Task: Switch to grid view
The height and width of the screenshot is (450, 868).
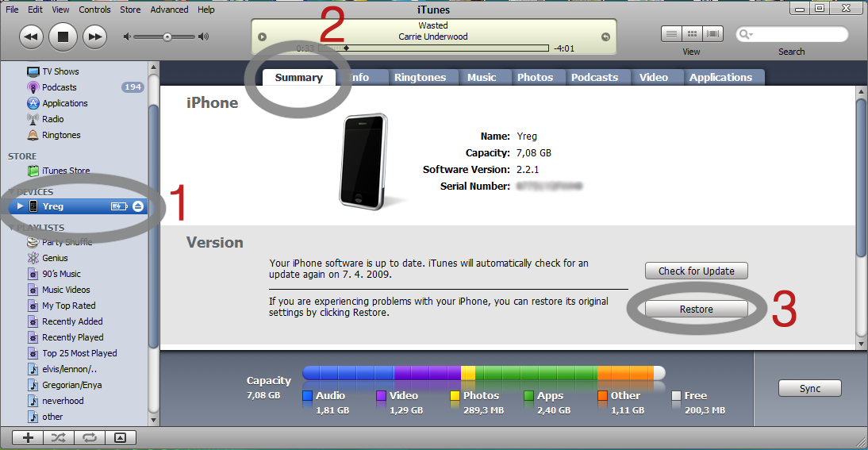Action: [x=692, y=34]
